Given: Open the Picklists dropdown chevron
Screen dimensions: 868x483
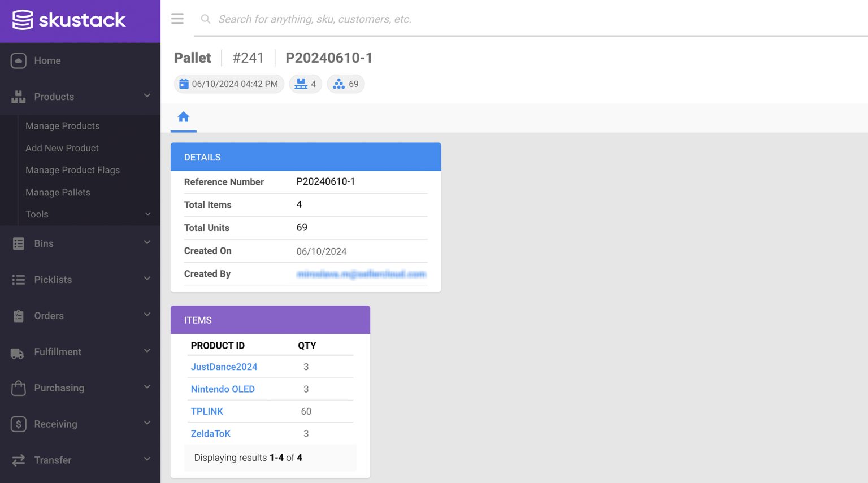Looking at the screenshot, I should pos(147,279).
